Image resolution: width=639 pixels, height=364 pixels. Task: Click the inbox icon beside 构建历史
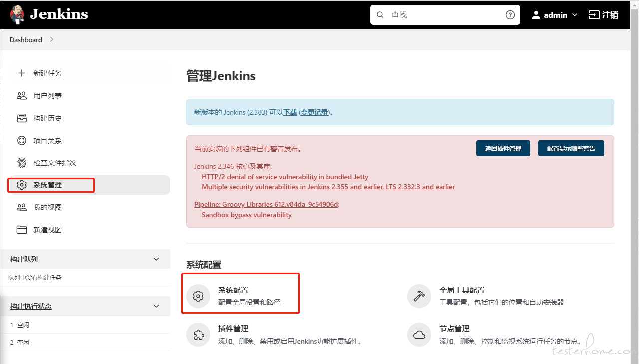point(22,118)
